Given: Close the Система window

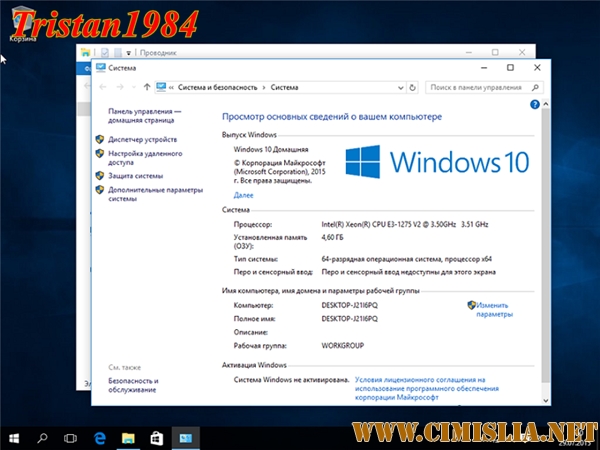Looking at the screenshot, I should click(x=537, y=68).
